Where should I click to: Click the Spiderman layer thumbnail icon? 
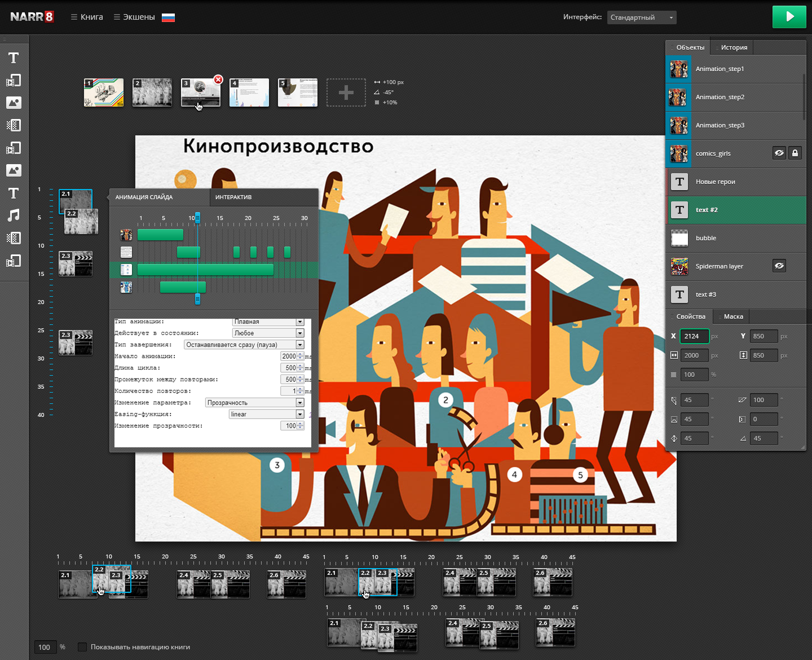679,266
